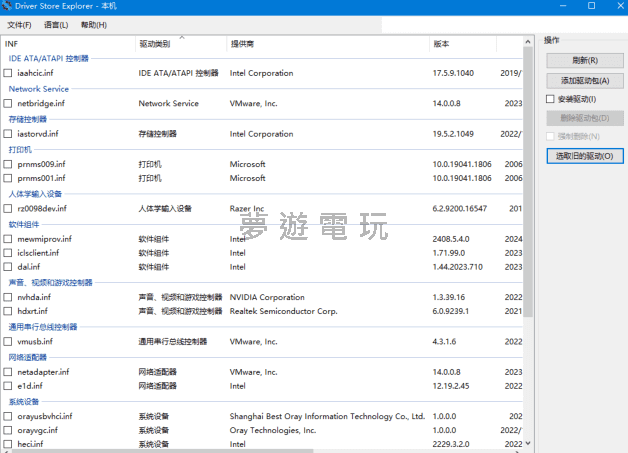Click the Driver Store Explorer title bar icon
The image size is (628, 453).
click(8, 7)
